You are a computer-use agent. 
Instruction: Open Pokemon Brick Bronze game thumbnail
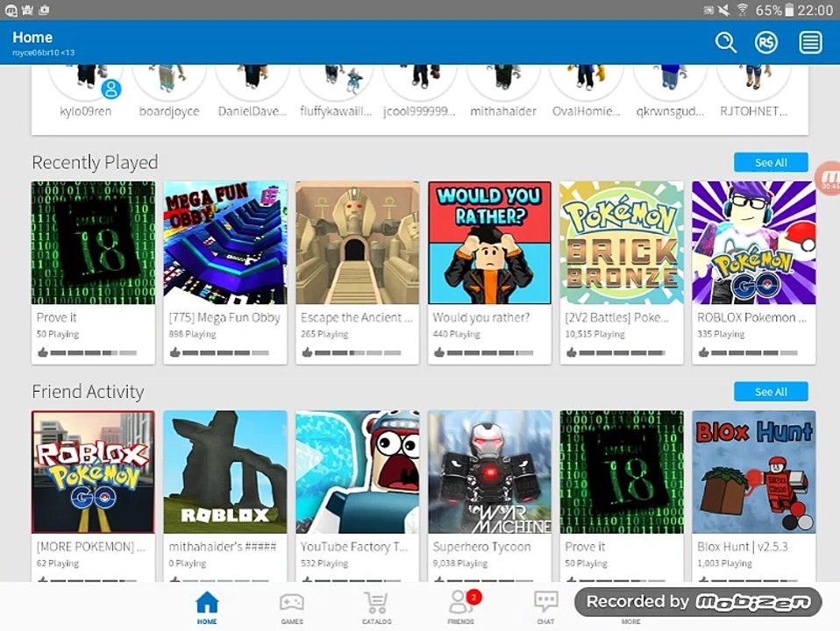tap(622, 243)
